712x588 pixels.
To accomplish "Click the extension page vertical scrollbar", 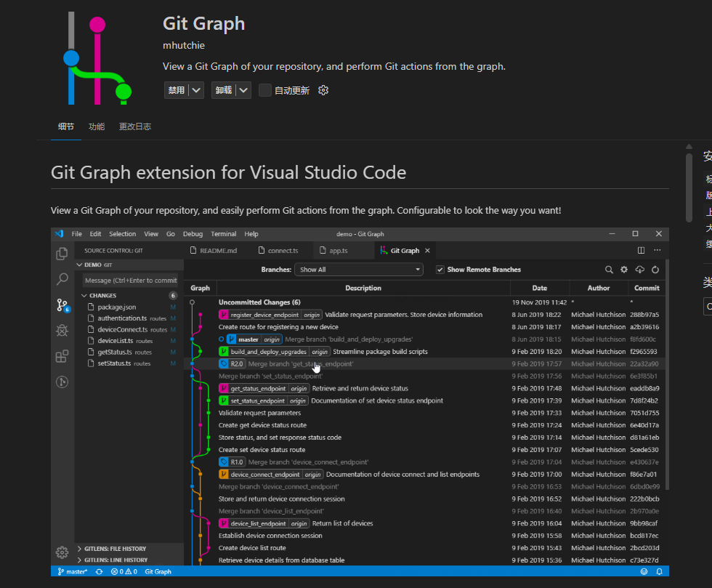I will coord(689,186).
